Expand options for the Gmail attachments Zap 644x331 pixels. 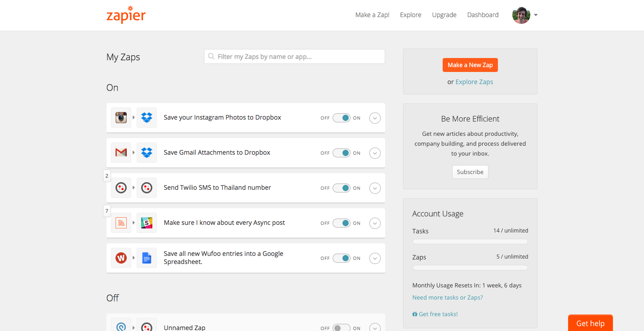coord(375,153)
